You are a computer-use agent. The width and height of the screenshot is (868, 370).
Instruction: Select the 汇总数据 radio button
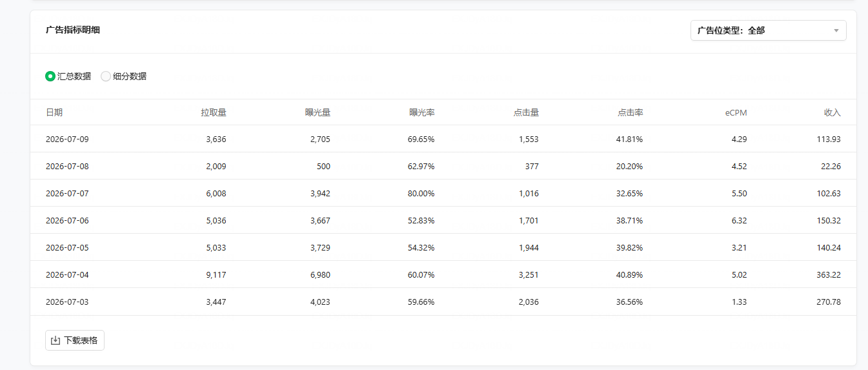(50, 76)
